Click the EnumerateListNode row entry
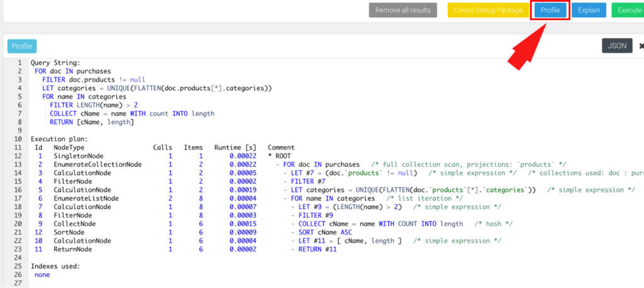 (x=86, y=199)
